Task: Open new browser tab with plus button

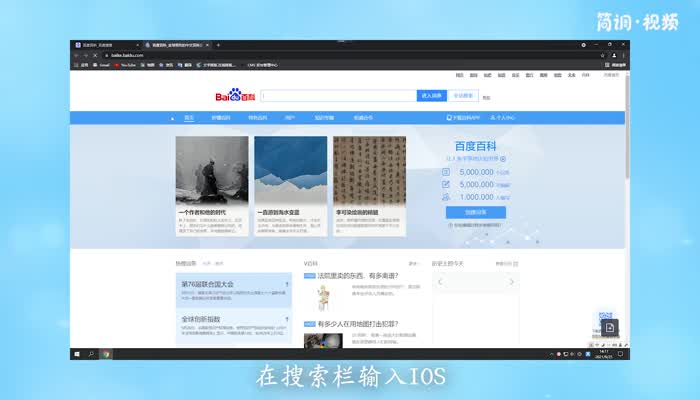Action: [x=219, y=45]
